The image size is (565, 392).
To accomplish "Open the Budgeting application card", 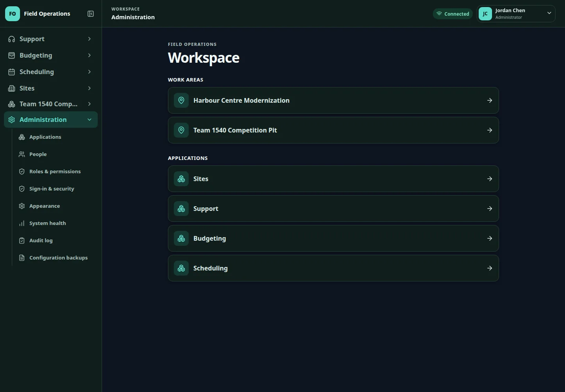I will (x=334, y=238).
